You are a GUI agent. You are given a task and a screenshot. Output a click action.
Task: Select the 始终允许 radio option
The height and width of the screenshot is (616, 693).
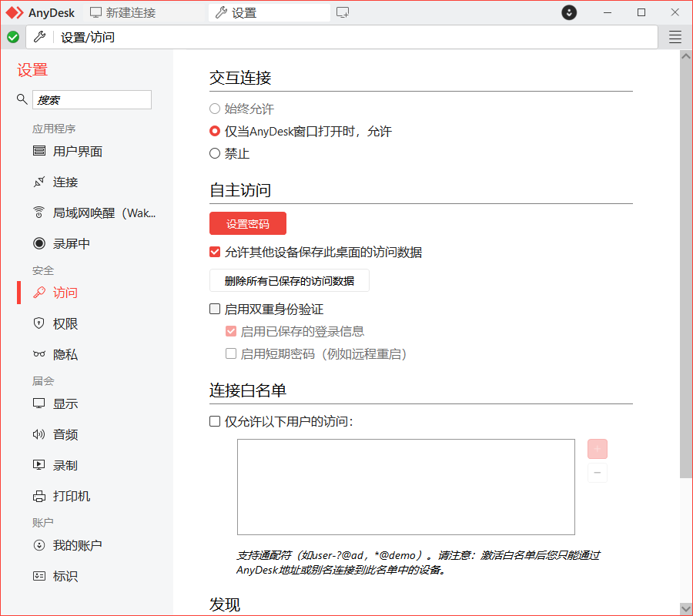click(214, 109)
